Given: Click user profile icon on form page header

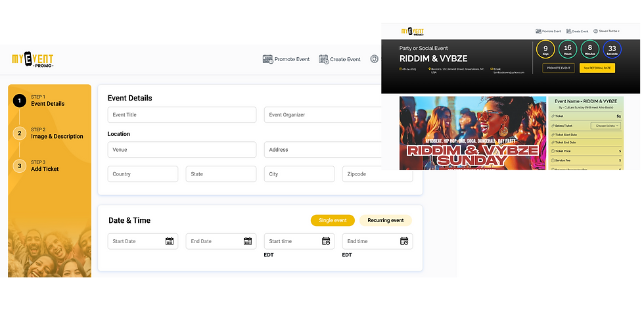Looking at the screenshot, I should click(x=374, y=59).
